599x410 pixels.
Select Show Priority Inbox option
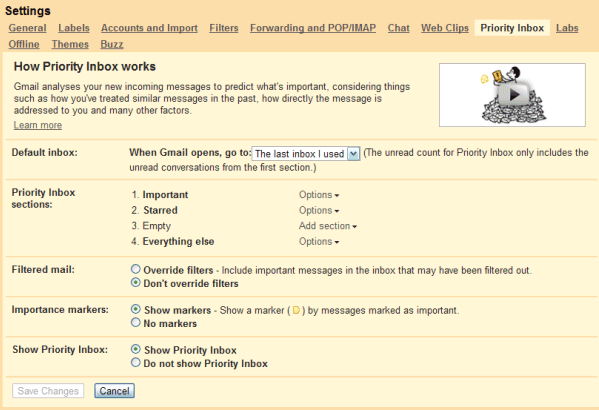coord(136,349)
